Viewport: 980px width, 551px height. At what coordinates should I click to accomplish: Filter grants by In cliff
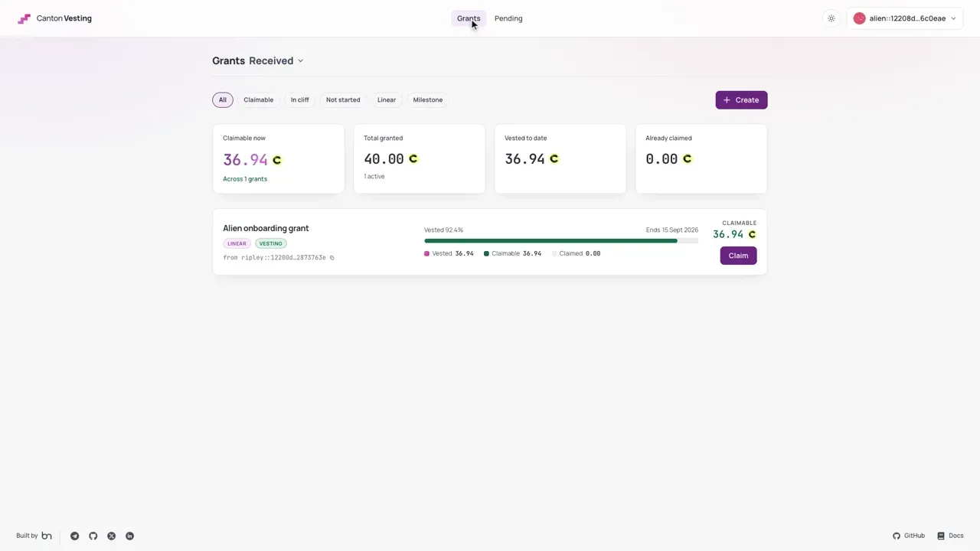point(300,99)
